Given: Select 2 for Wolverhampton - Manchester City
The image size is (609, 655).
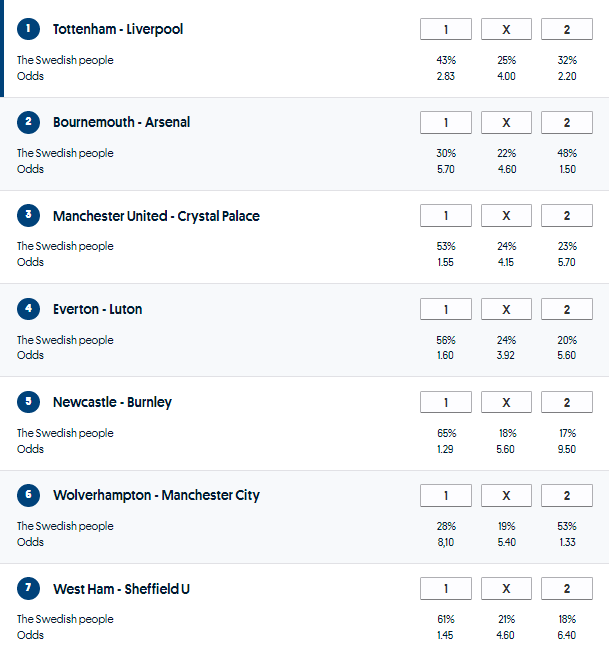Looking at the screenshot, I should pyautogui.click(x=567, y=496).
